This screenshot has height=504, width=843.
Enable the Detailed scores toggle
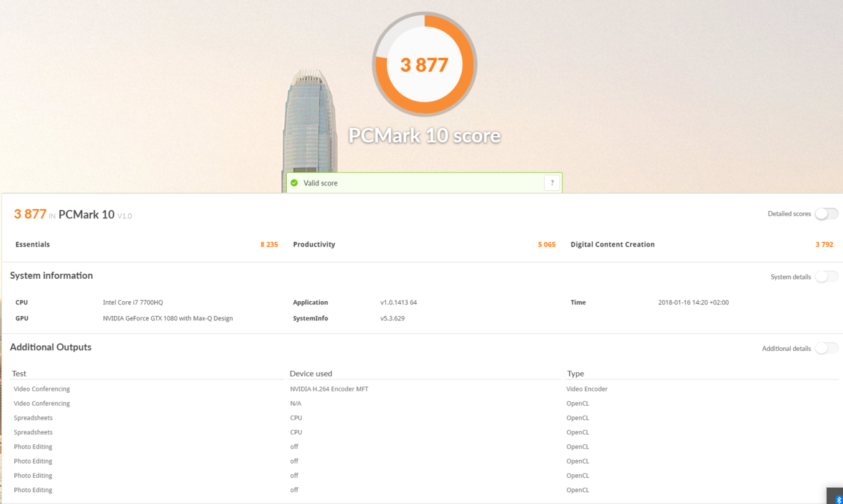click(826, 214)
